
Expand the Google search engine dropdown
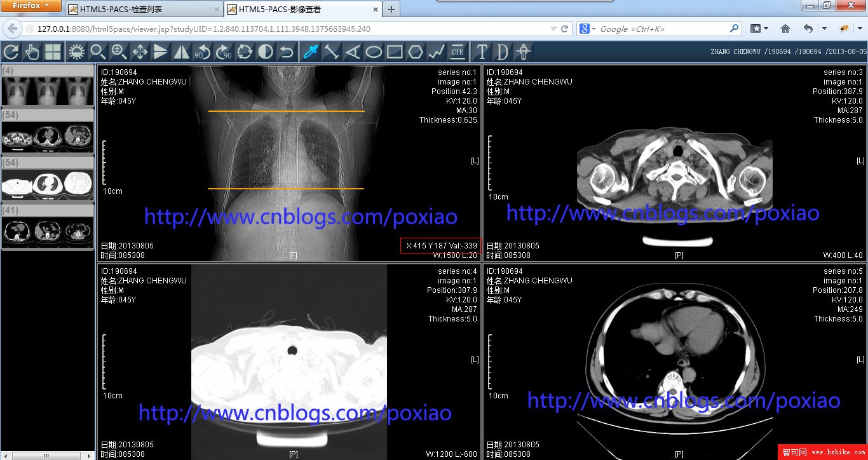(588, 29)
